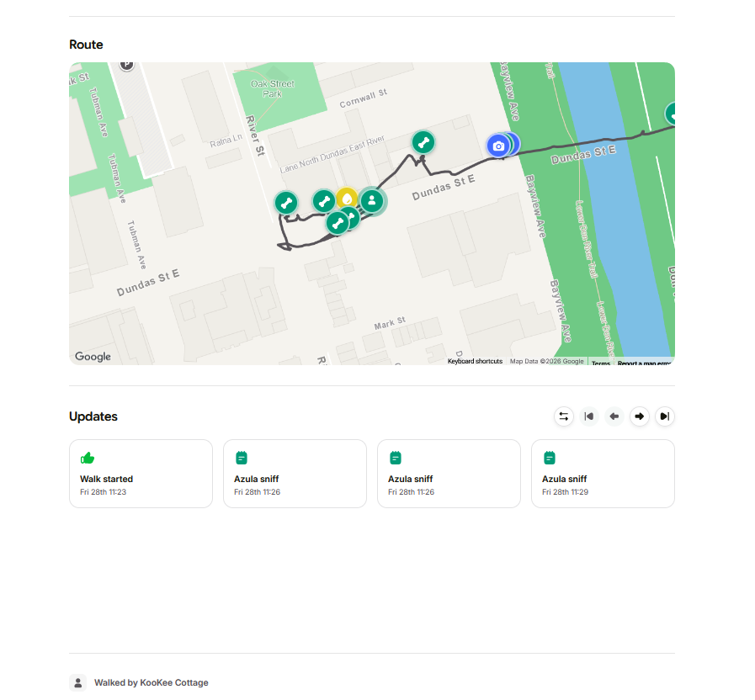Click the walker avatar icon by KooKee Cottage
Image resolution: width=755 pixels, height=700 pixels.
click(78, 682)
